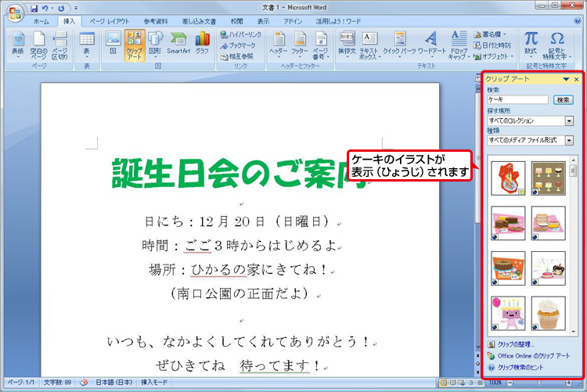The image size is (587, 392).
Task: Insert a page break (ページ区切り)
Action: (x=60, y=45)
